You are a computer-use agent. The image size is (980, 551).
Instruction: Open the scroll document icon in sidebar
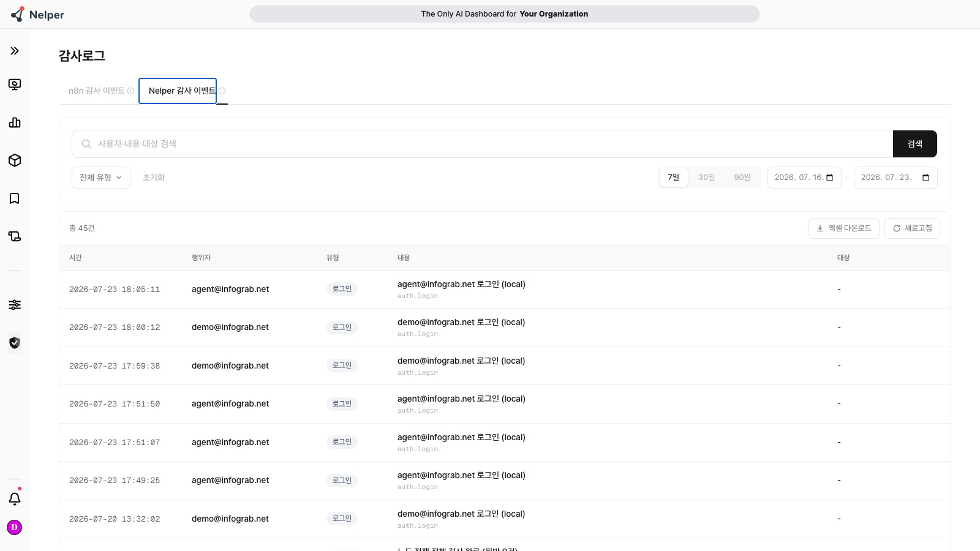15,236
